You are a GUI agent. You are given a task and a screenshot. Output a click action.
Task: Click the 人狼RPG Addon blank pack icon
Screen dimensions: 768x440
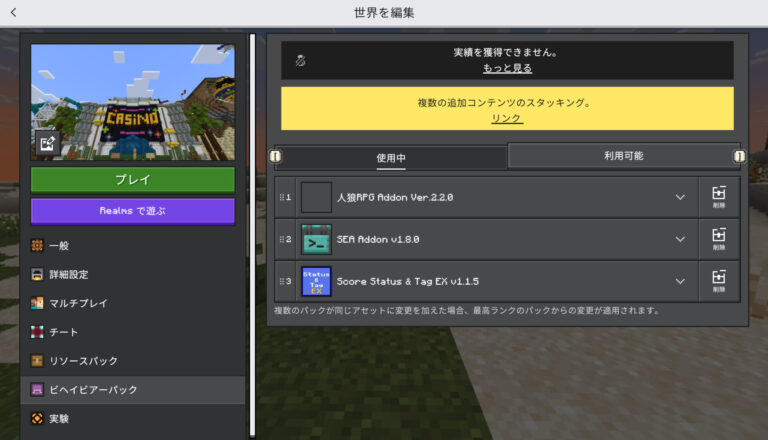click(x=316, y=197)
